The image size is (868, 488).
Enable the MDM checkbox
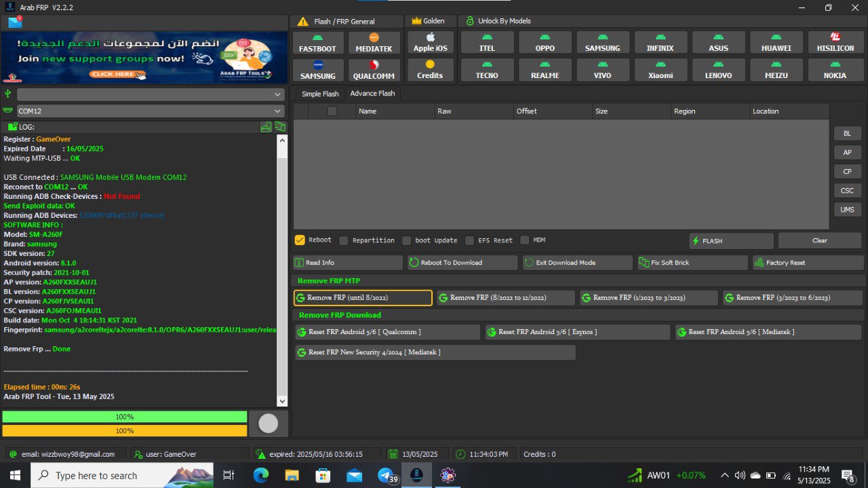pyautogui.click(x=525, y=240)
